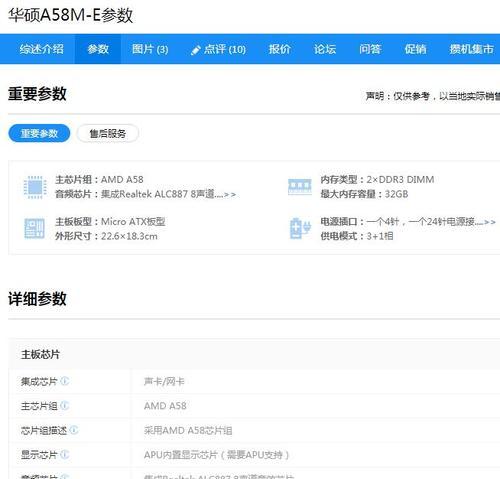This screenshot has width=500, height=479.
Task: Open the 综述介绍 tab
Action: (x=41, y=49)
